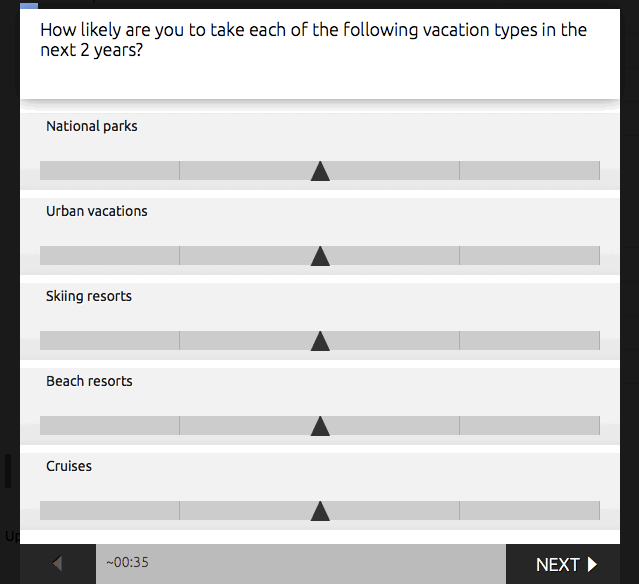
Task: Set Cruises slider to far-right segment
Action: click(x=529, y=510)
